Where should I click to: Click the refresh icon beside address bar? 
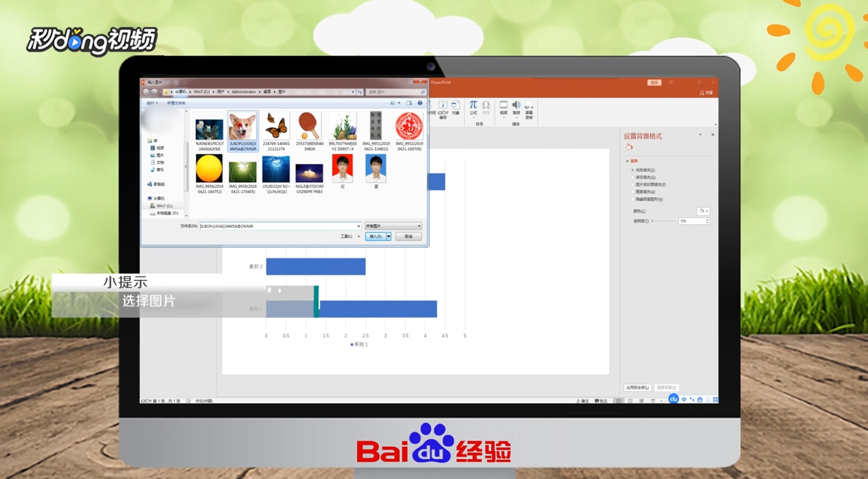pos(360,92)
